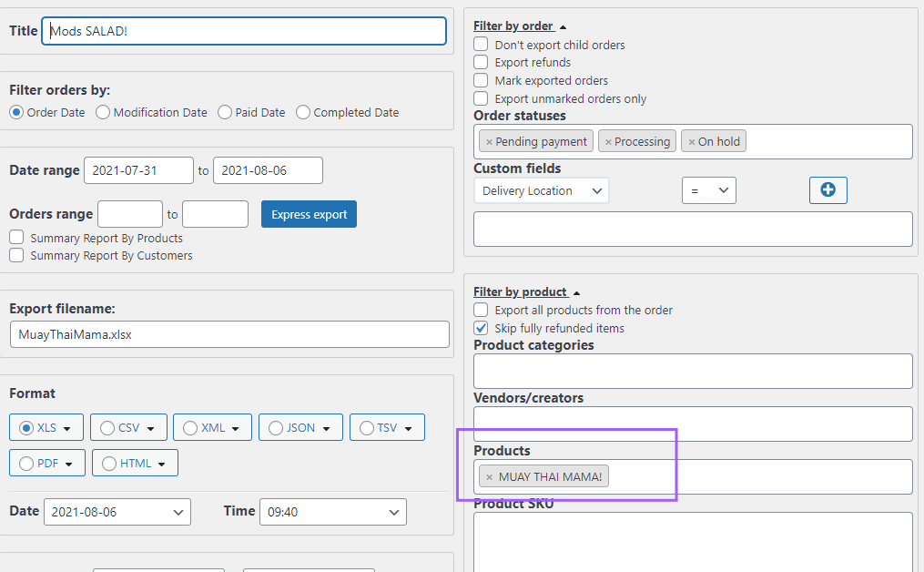Expand the XLS format options arrow
The width and height of the screenshot is (924, 572).
[68, 428]
